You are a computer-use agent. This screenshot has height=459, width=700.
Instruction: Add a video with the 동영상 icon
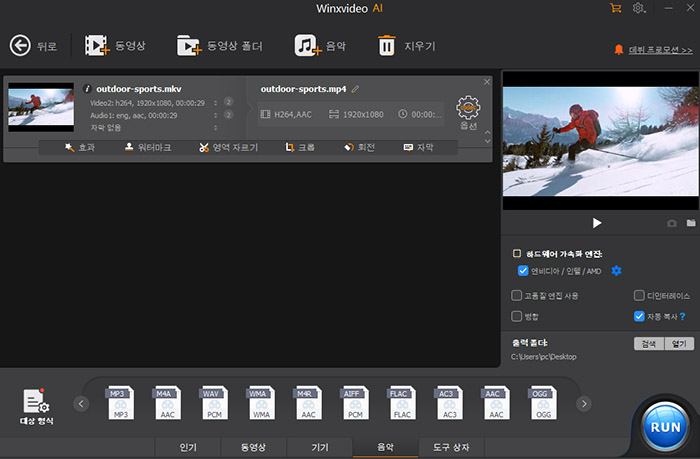[x=97, y=46]
